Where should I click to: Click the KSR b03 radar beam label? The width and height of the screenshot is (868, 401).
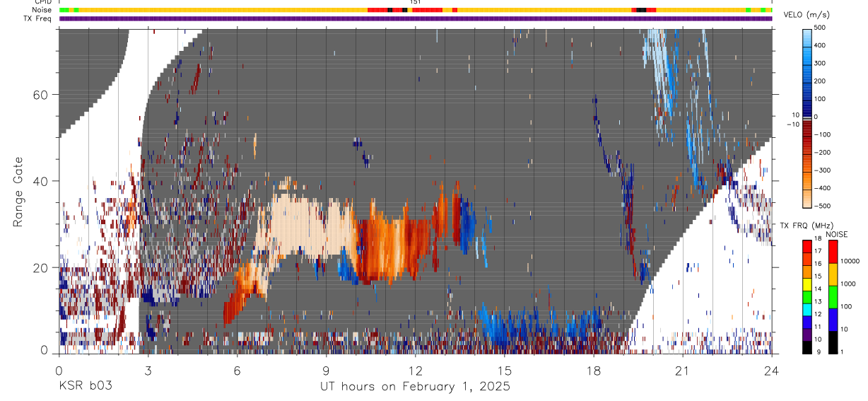coord(84,387)
